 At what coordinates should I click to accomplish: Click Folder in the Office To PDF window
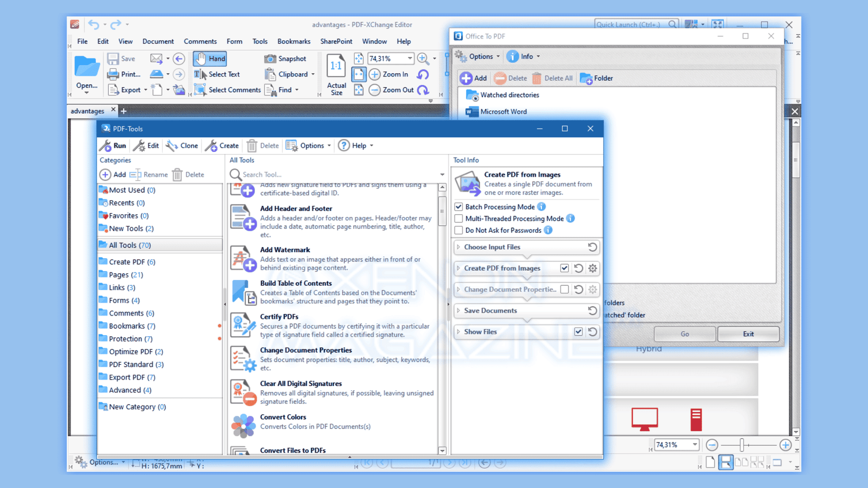click(596, 78)
